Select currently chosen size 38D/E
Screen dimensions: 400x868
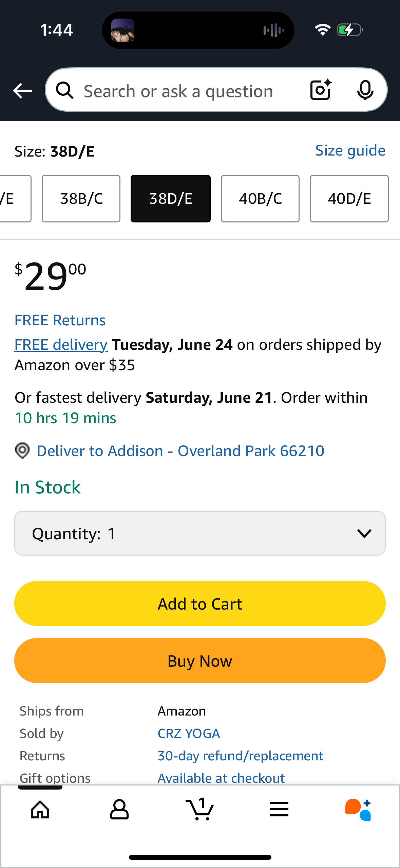171,199
